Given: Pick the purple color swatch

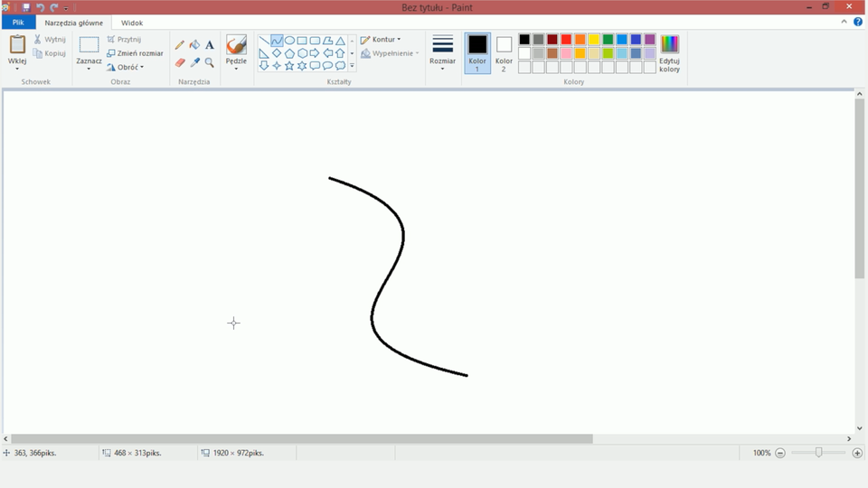Looking at the screenshot, I should tap(649, 39).
